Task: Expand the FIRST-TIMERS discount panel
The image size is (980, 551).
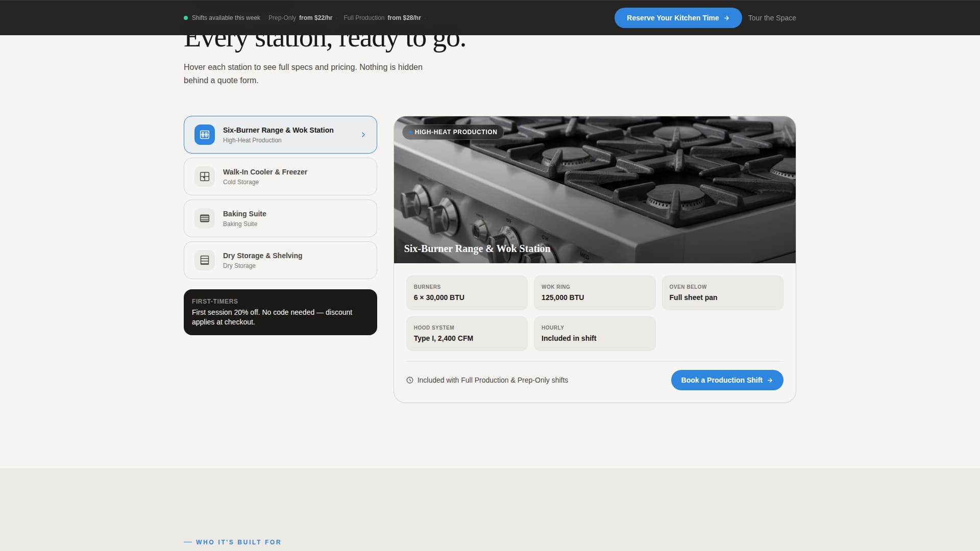Action: click(x=280, y=312)
